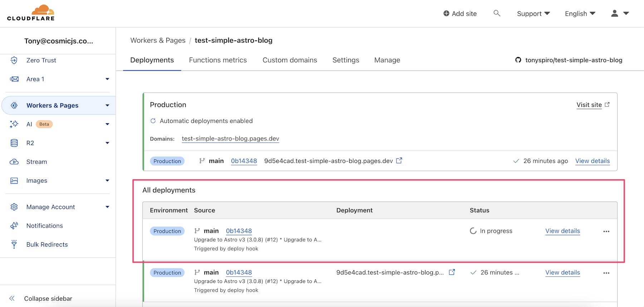
Task: Click the GitHub icon beside tonyspiro repo
Action: [x=518, y=60]
